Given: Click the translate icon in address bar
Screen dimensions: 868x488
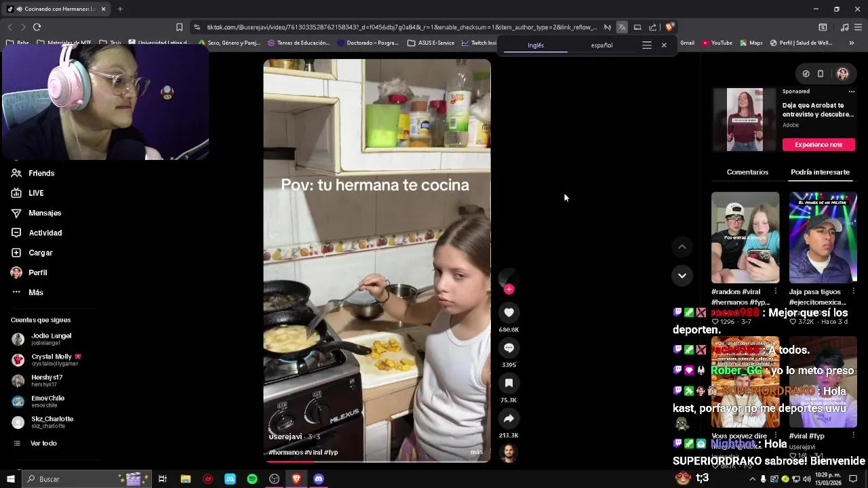Looking at the screenshot, I should pos(622,27).
